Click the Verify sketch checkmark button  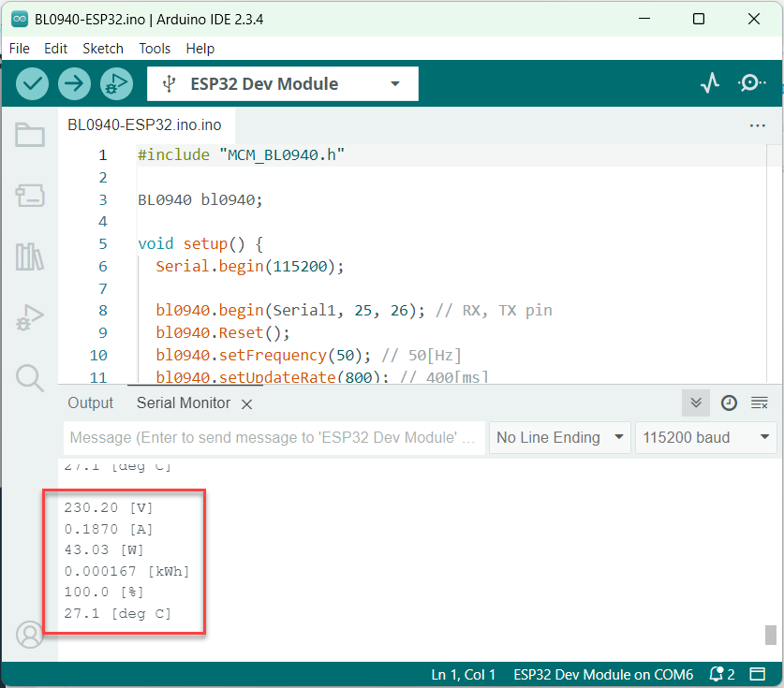(x=32, y=83)
